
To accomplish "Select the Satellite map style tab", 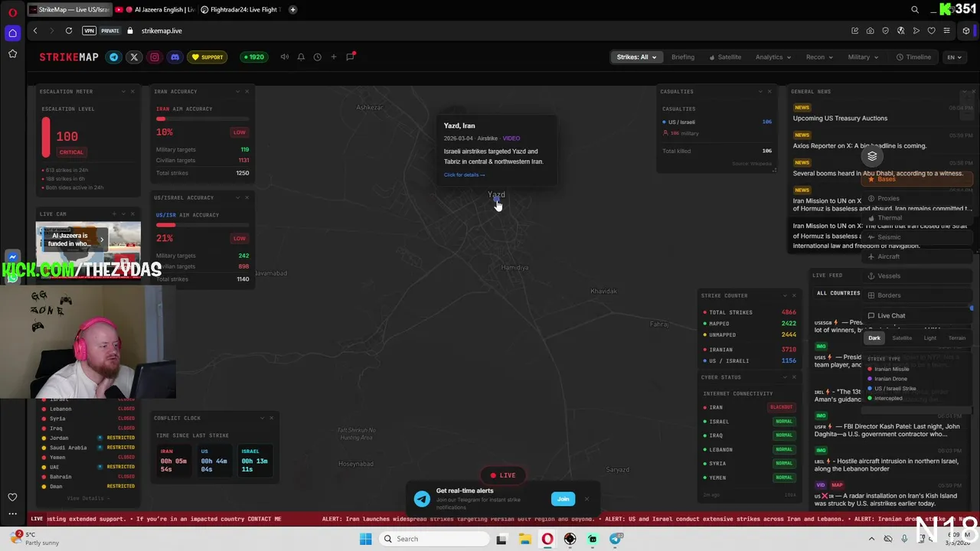I will click(x=902, y=337).
